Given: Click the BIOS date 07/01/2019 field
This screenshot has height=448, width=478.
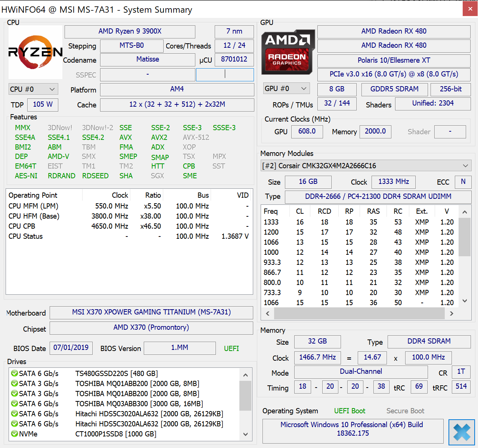Looking at the screenshot, I should coord(71,348).
